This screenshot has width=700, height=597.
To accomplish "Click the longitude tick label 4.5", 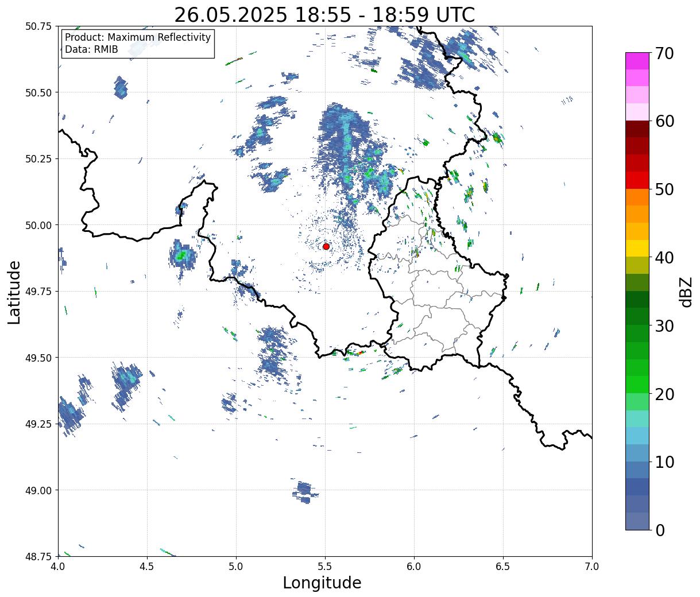I will tap(147, 567).
